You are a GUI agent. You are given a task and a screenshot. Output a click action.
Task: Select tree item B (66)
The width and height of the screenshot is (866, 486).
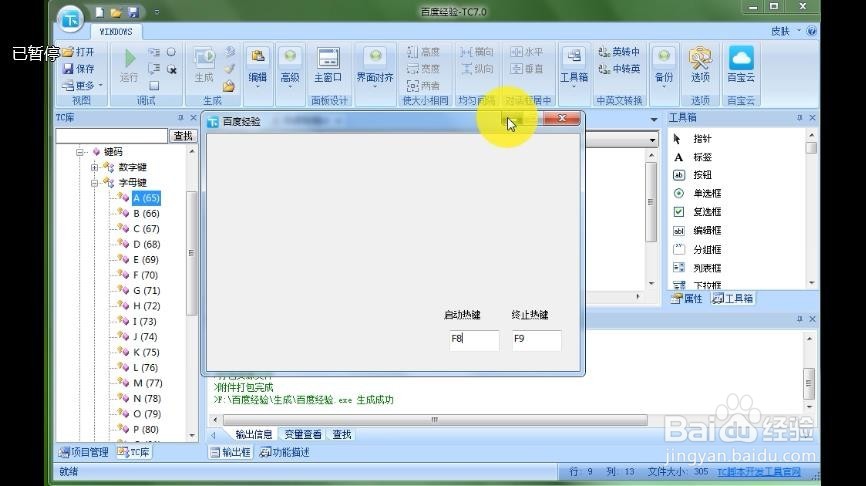(146, 214)
